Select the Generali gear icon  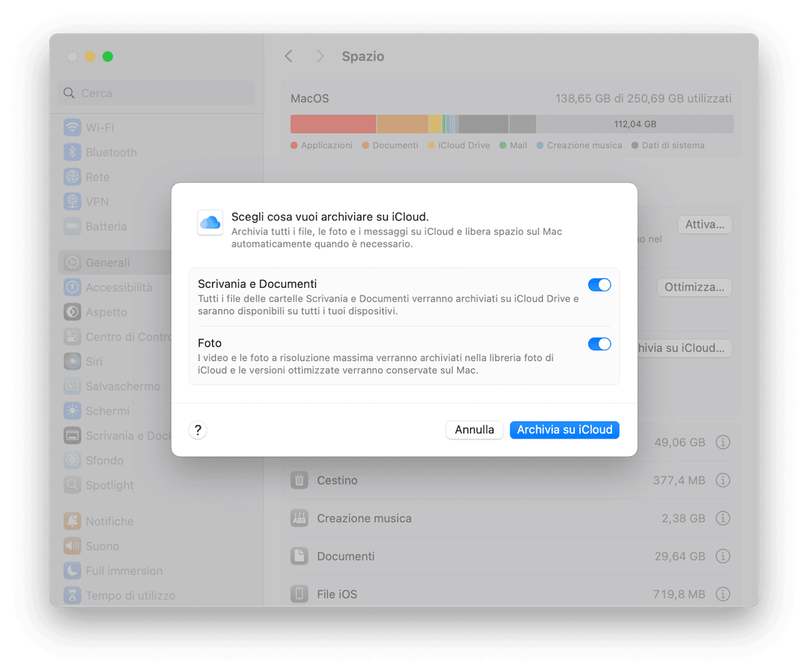pyautogui.click(x=72, y=263)
